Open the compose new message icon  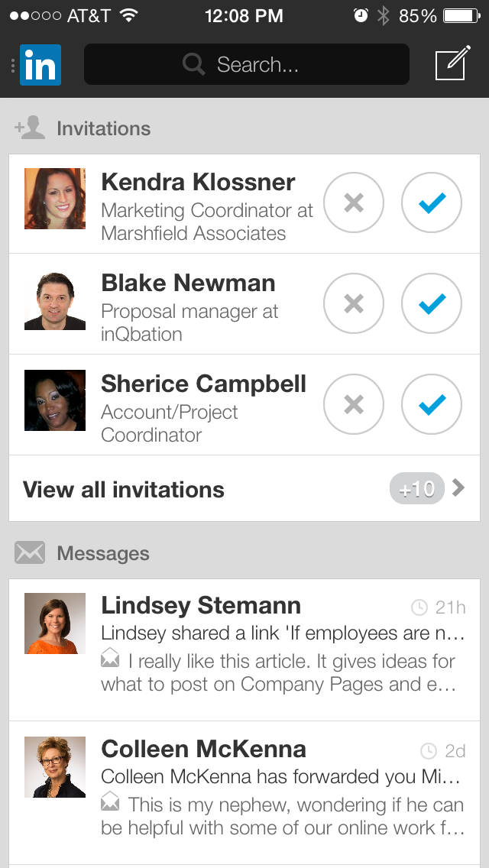pyautogui.click(x=451, y=64)
